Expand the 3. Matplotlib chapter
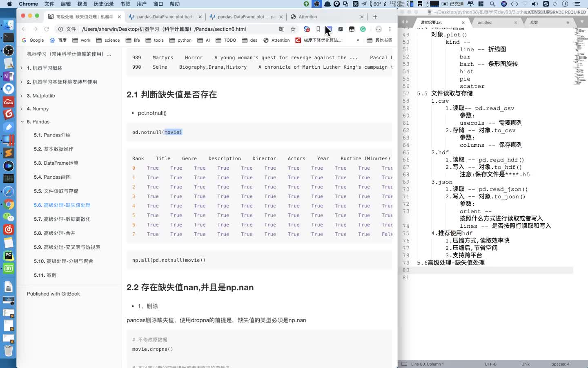588x368 pixels. [x=22, y=96]
